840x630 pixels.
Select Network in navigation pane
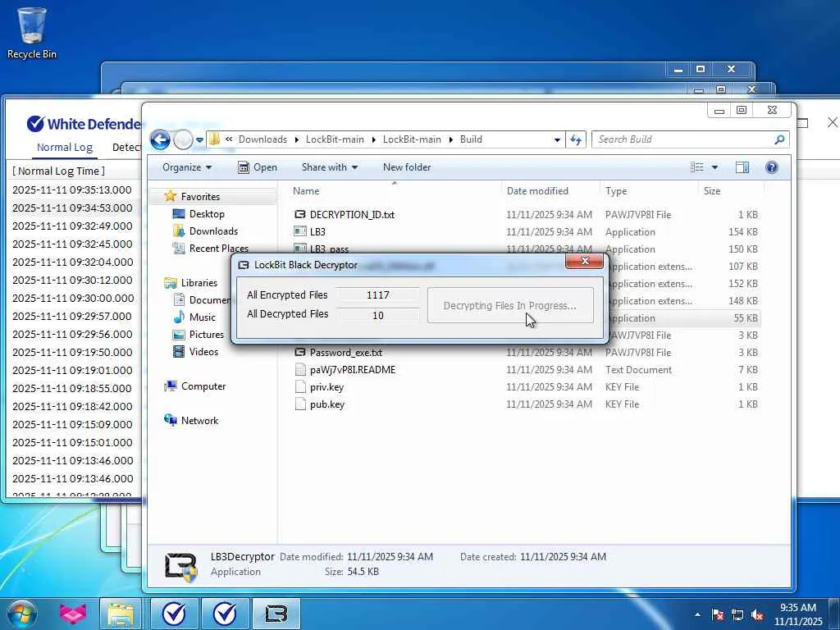(x=199, y=421)
